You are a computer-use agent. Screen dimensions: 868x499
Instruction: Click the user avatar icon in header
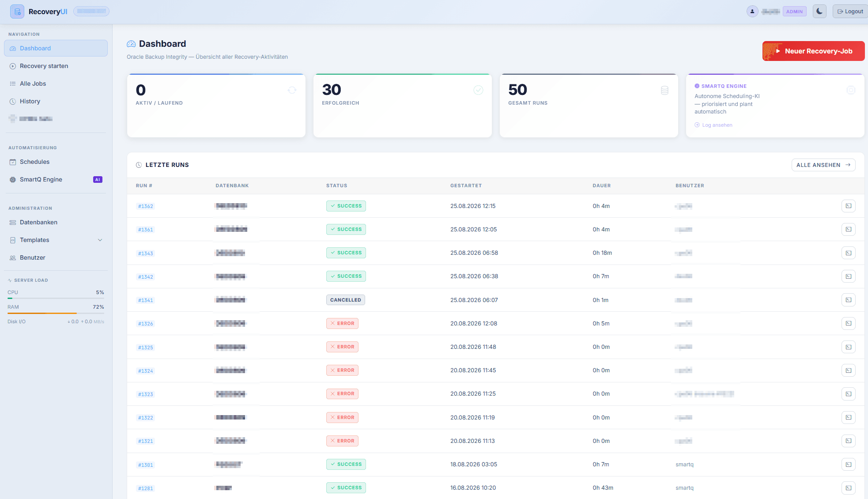pos(752,11)
